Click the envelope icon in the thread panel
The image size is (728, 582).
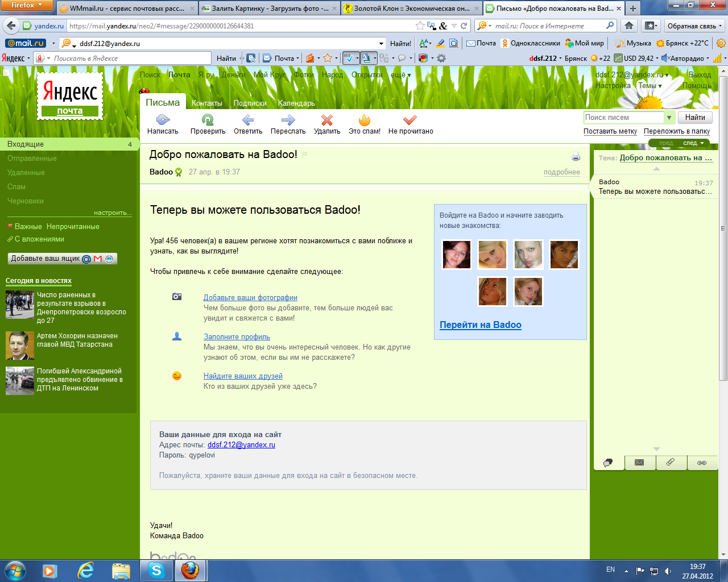[639, 463]
